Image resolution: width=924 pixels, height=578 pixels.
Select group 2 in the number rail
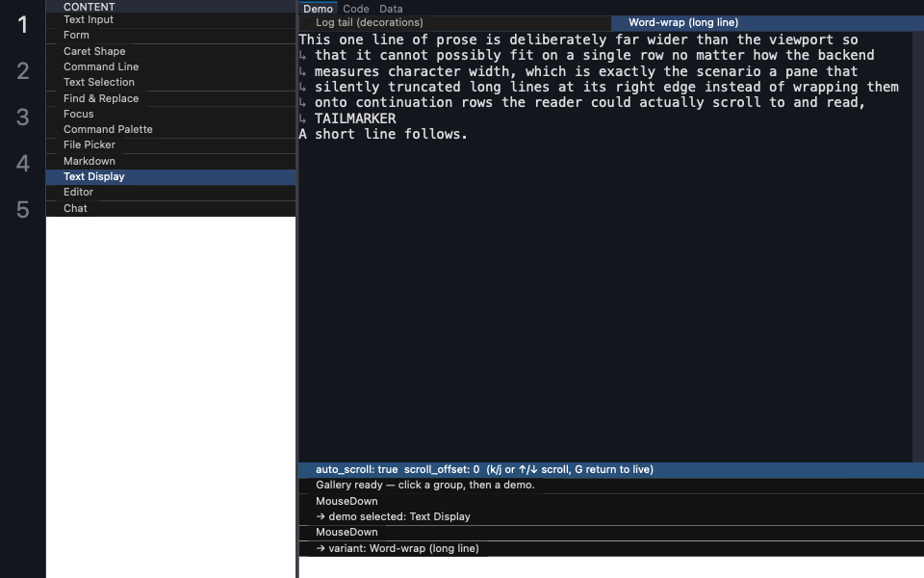(x=23, y=71)
